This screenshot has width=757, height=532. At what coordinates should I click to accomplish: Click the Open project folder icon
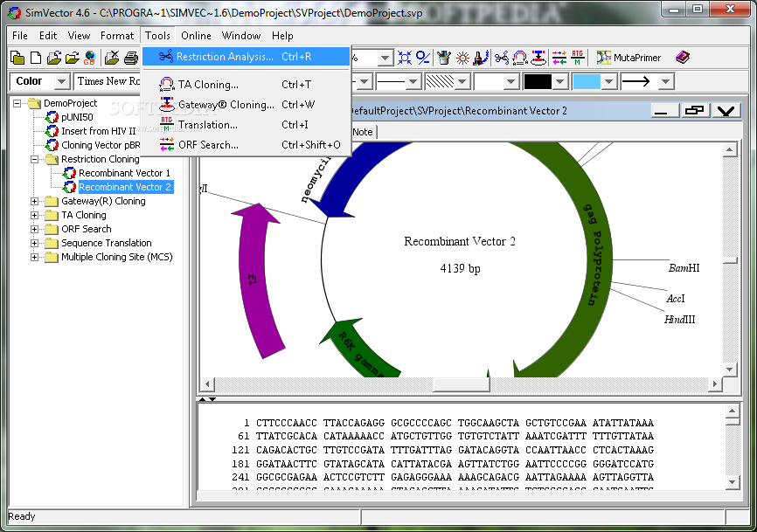[53, 58]
